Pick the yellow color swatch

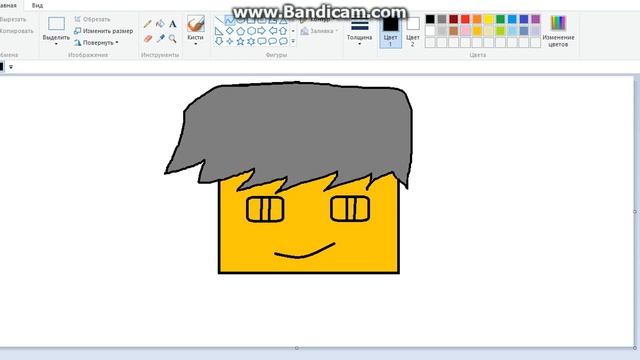[x=489, y=19]
